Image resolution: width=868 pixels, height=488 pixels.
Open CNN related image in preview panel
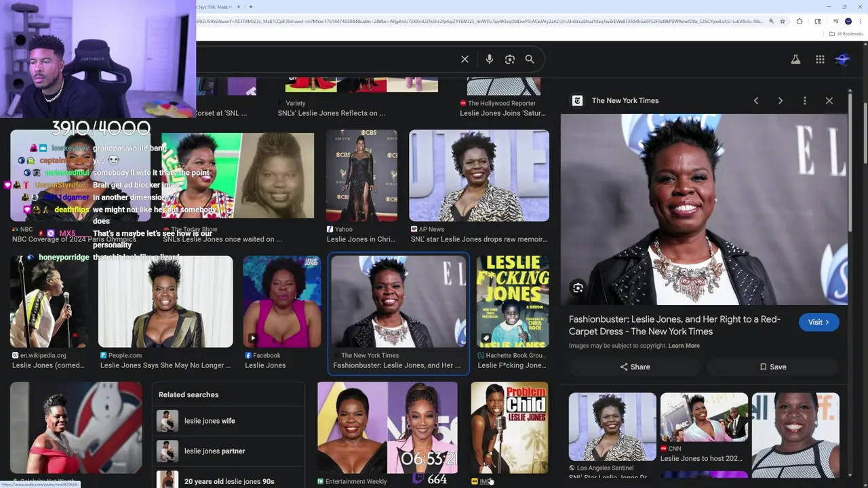(704, 418)
